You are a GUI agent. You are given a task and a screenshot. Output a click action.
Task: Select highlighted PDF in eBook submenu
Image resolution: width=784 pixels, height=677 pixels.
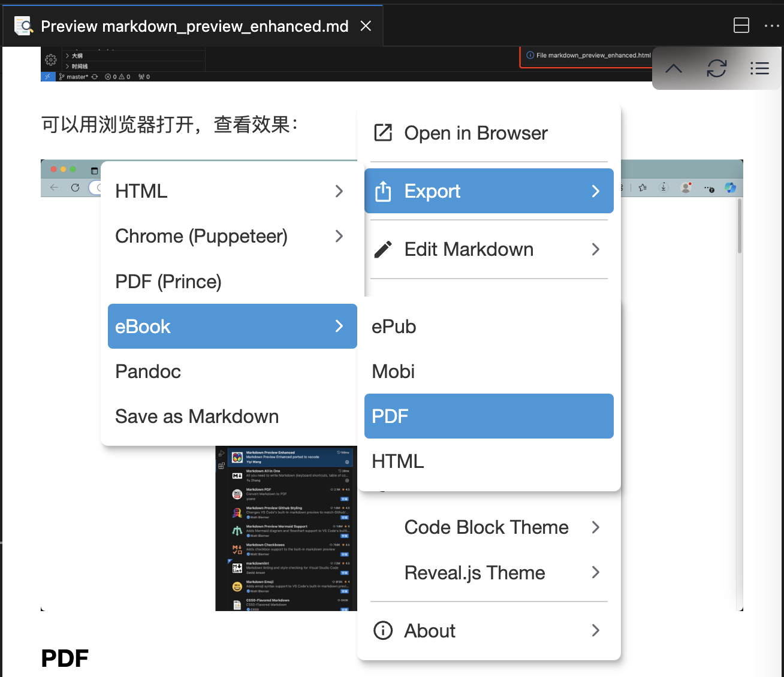[x=489, y=416]
